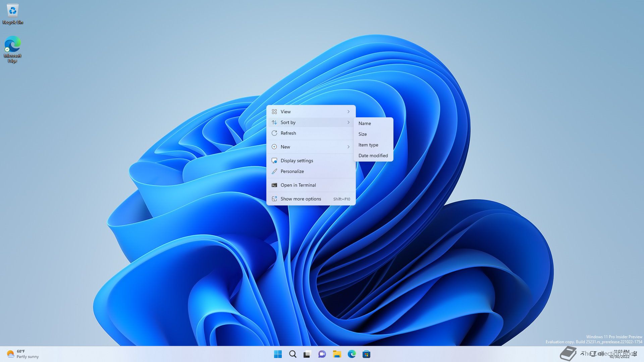The height and width of the screenshot is (362, 644).
Task: Select Open in Terminal
Action: [311, 185]
